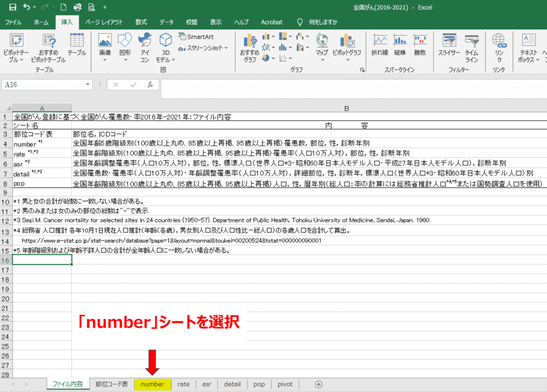Screen dimensions: 547x392
Task: Select the number sheet tab
Action: click(x=152, y=384)
